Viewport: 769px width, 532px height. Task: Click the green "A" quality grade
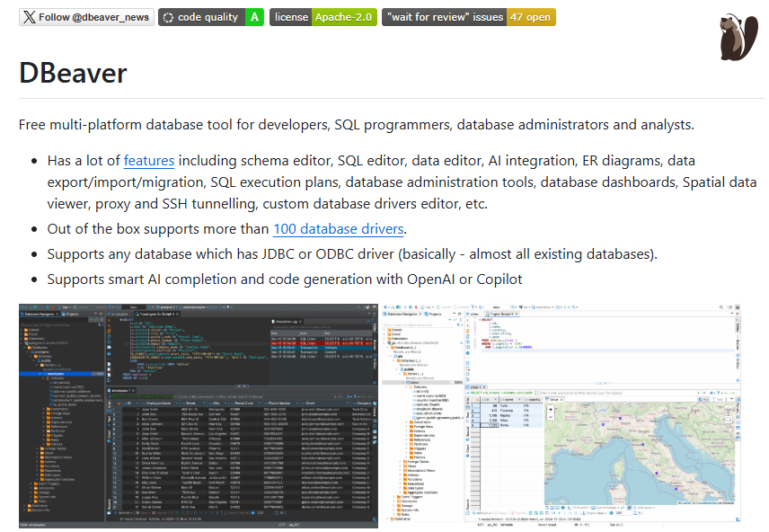point(254,17)
